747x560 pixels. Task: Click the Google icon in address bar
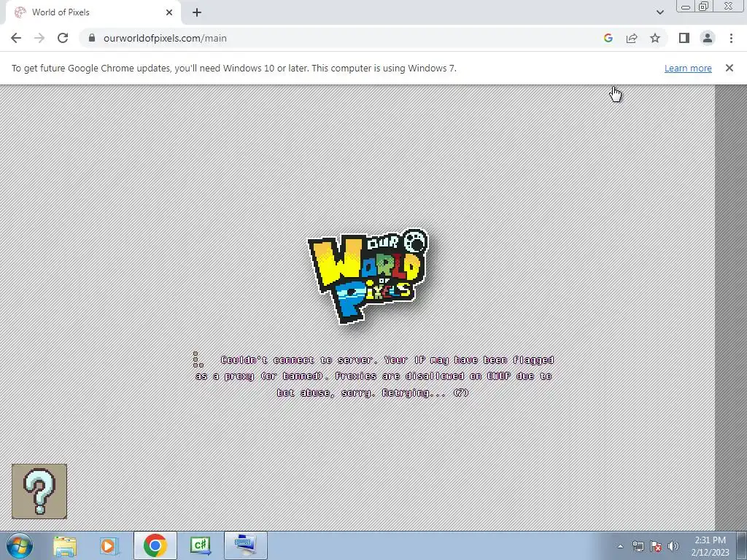coord(608,38)
